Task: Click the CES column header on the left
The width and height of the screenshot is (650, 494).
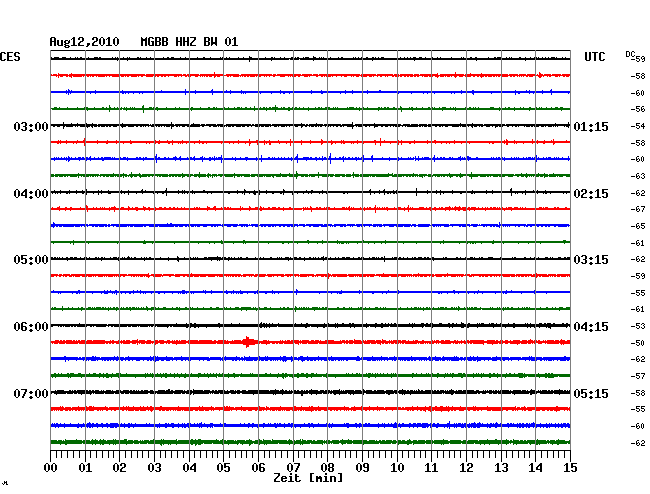Action: [x=10, y=57]
